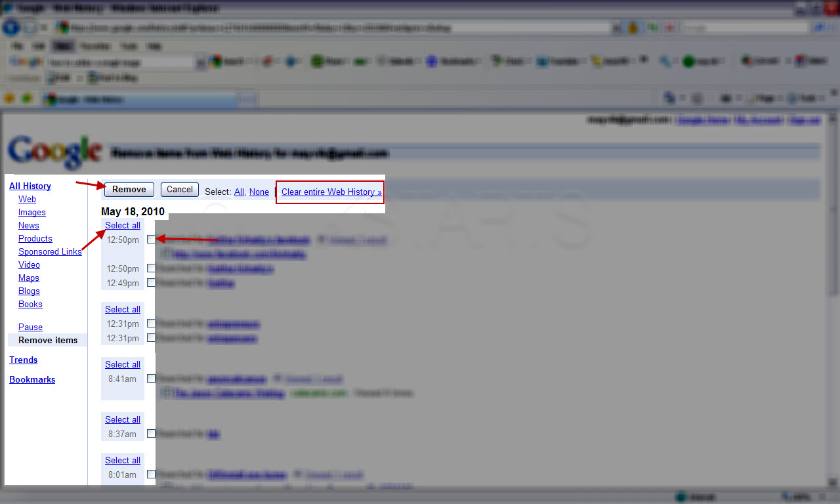Click the Pause link in sidebar

click(x=30, y=327)
